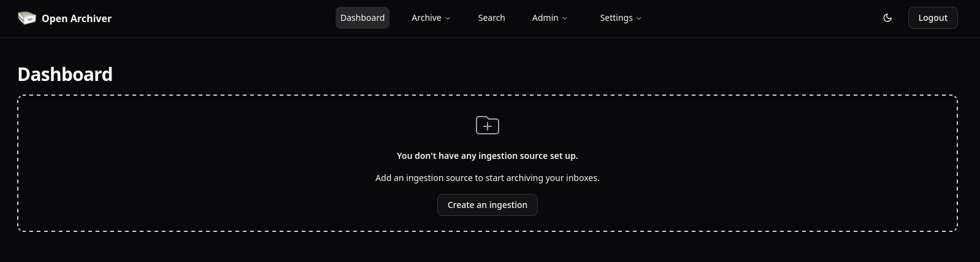The width and height of the screenshot is (980, 262).
Task: Click the Dashboard page heading
Action: 65,74
